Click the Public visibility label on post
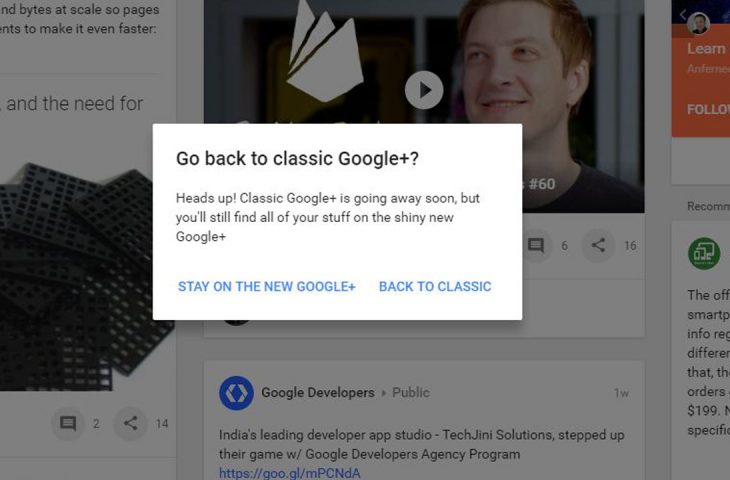The height and width of the screenshot is (480, 730). click(411, 392)
